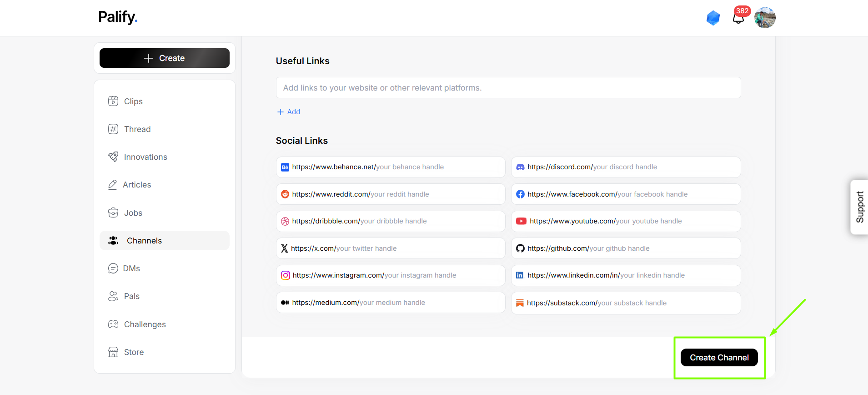Click the Behance logo icon
This screenshot has height=395, width=868.
[x=285, y=167]
